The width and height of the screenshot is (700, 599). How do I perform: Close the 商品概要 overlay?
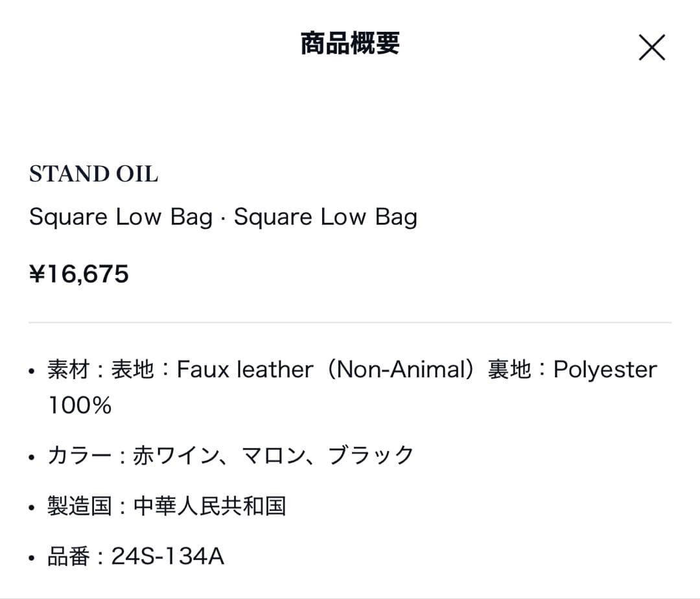click(652, 47)
